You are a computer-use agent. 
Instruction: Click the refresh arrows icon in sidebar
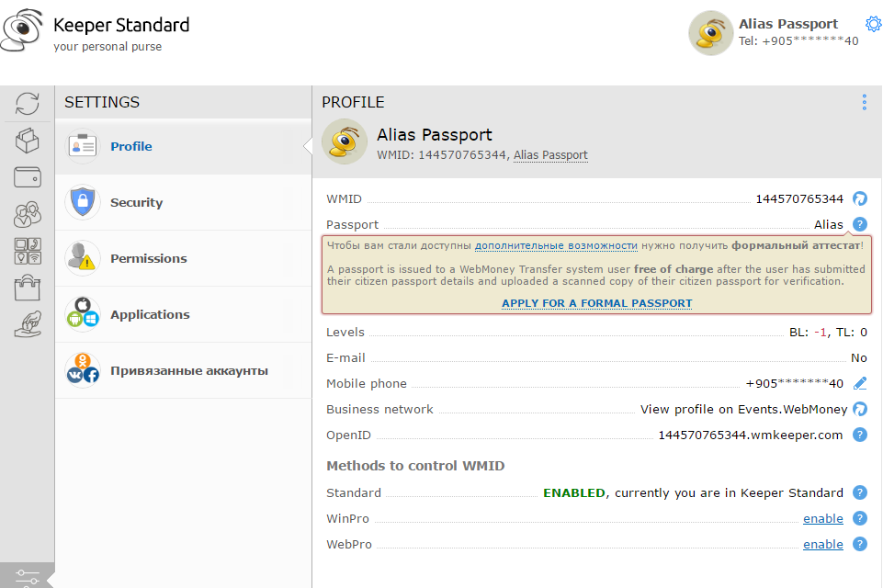point(28,103)
